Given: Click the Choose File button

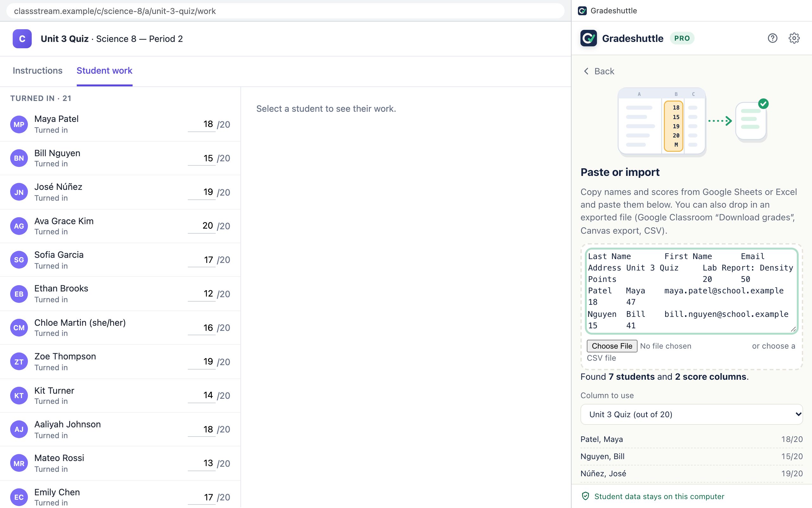Looking at the screenshot, I should (x=612, y=346).
